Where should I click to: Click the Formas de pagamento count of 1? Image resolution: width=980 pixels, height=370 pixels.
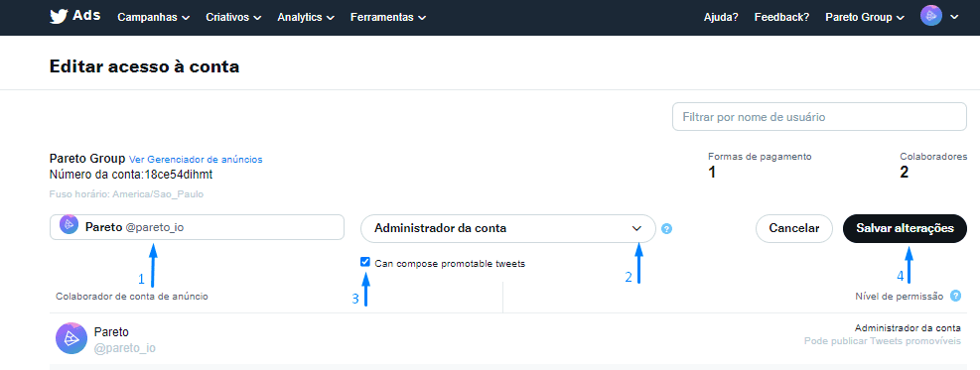pyautogui.click(x=711, y=173)
